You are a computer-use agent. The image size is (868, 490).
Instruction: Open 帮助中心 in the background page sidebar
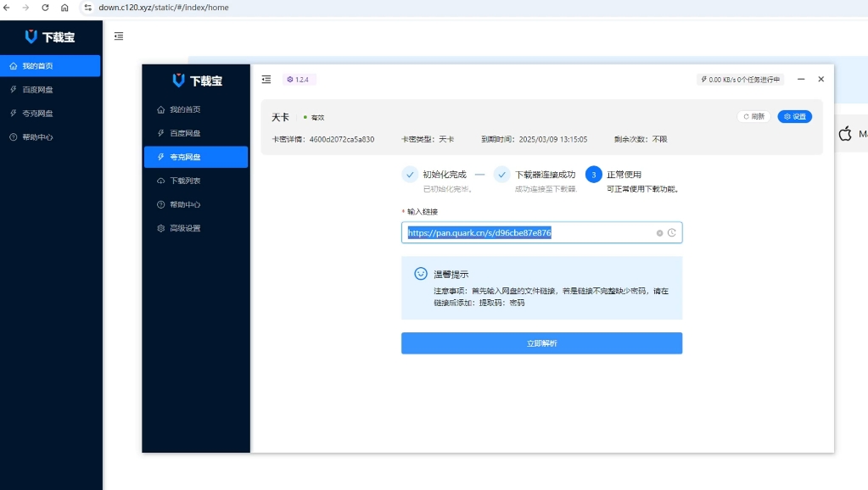[x=50, y=137]
